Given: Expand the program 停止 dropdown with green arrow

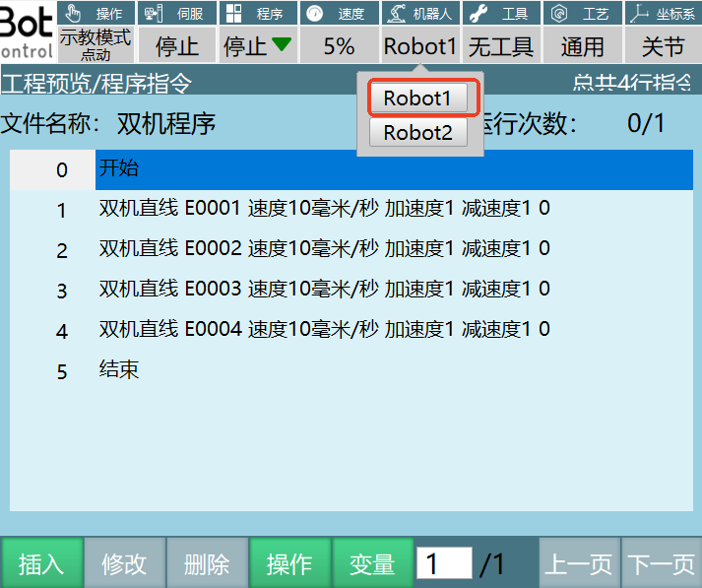Looking at the screenshot, I should coord(257,46).
